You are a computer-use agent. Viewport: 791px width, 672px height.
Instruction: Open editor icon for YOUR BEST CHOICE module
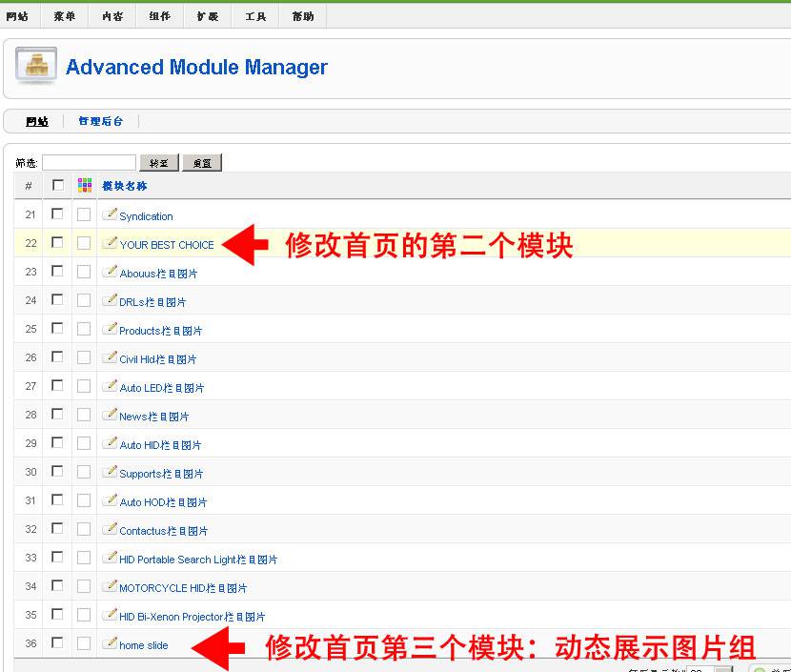pos(113,243)
